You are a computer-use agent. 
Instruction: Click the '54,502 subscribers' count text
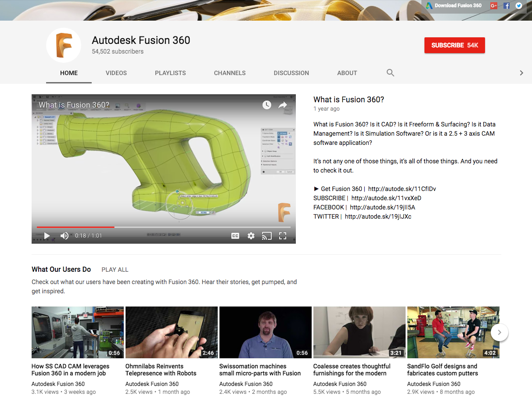pos(118,51)
